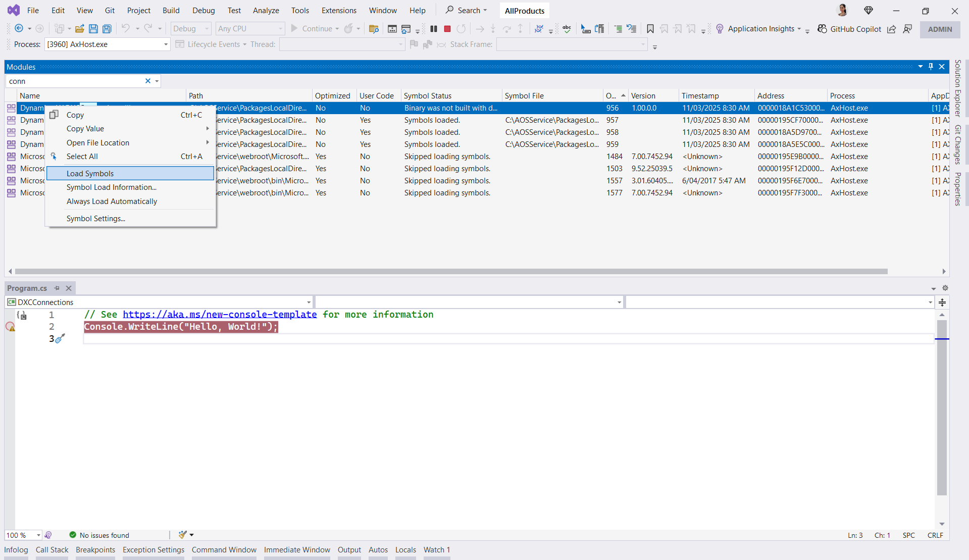Click the editor settings gear icon
This screenshot has height=560, width=969.
(x=945, y=288)
